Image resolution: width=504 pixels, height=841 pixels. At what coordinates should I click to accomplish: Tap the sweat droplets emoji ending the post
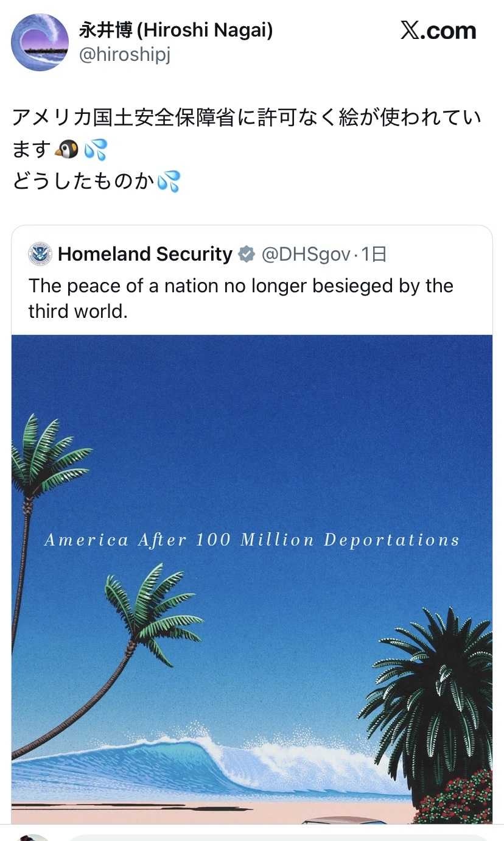168,181
